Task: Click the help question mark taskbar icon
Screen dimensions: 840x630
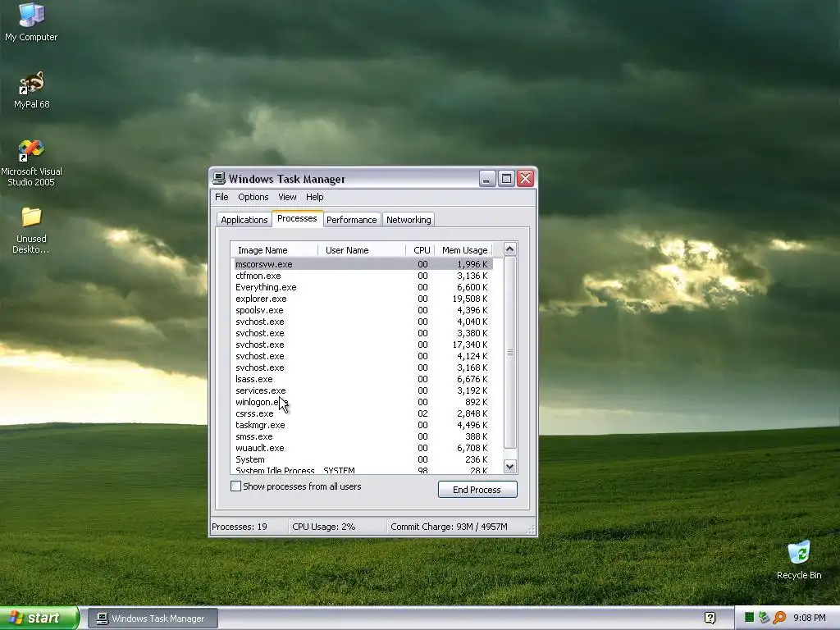Action: 710,618
